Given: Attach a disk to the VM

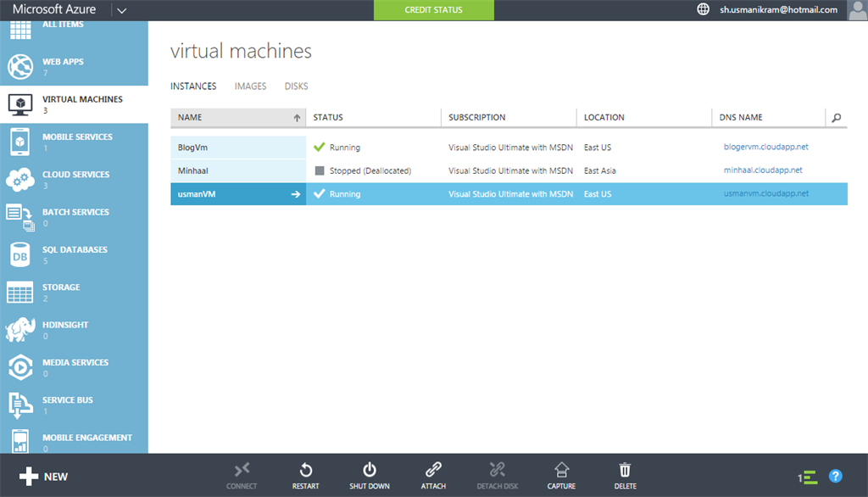Looking at the screenshot, I should click(x=433, y=476).
